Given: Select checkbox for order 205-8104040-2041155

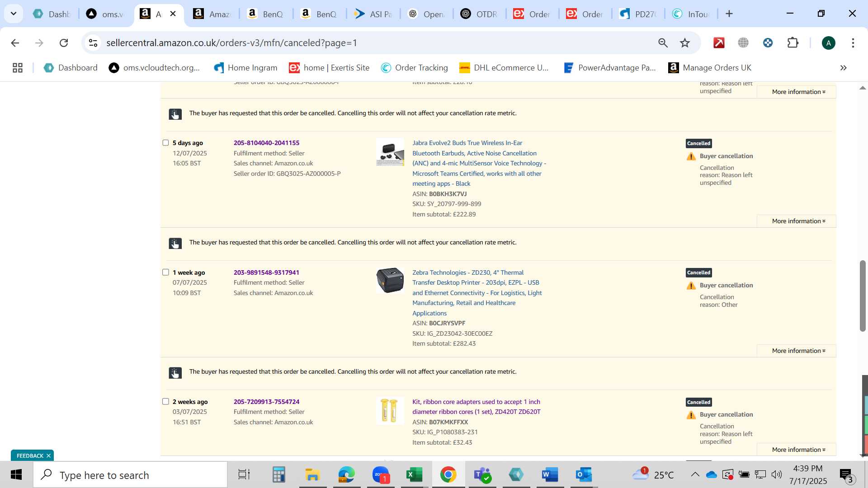Looking at the screenshot, I should [x=165, y=143].
